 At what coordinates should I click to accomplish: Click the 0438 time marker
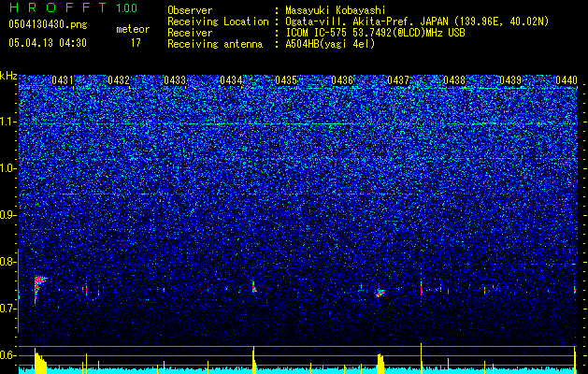pyautogui.click(x=454, y=80)
